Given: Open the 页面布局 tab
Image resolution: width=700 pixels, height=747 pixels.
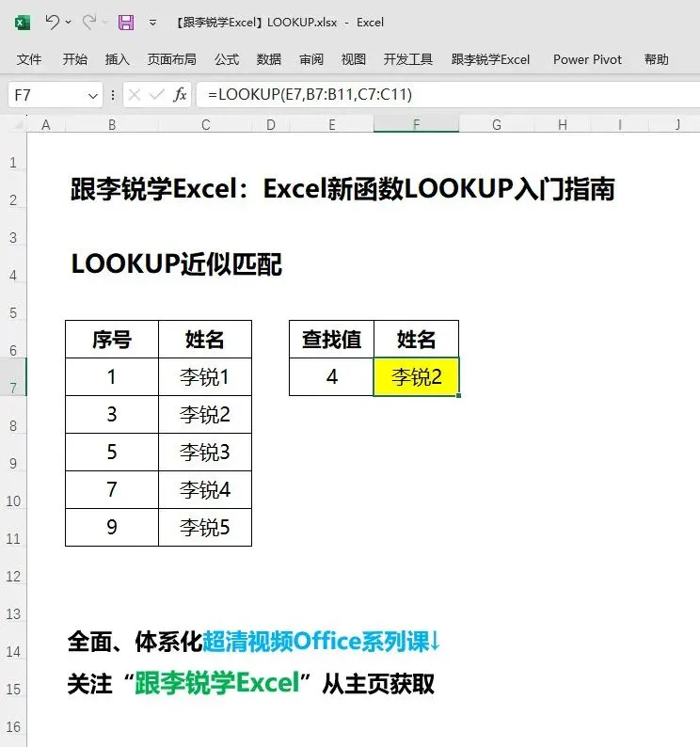Looking at the screenshot, I should click(172, 59).
